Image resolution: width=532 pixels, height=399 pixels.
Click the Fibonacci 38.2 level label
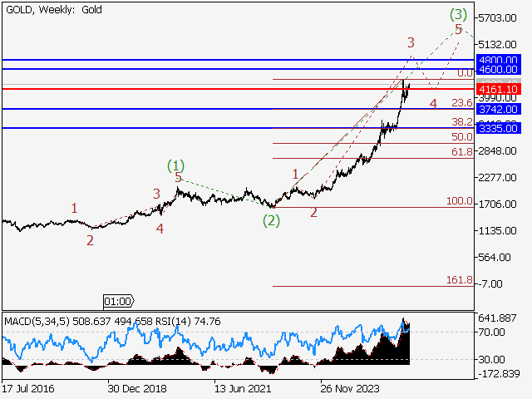pos(462,121)
